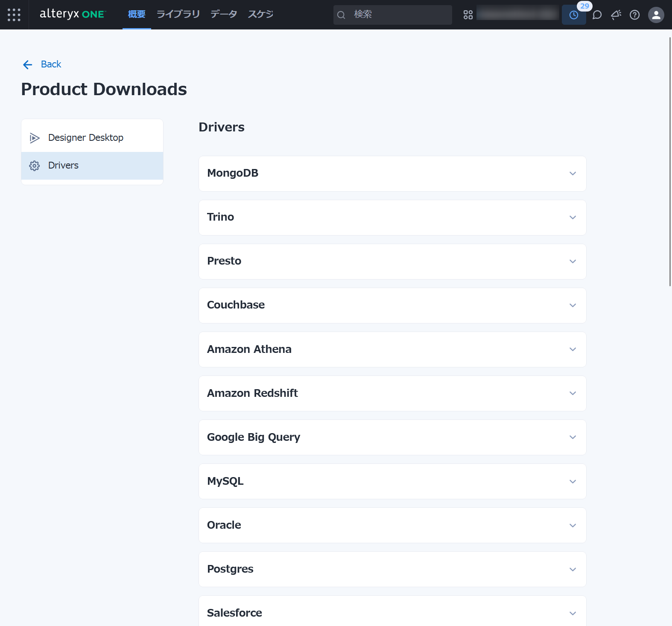
Task: Open the clock icon with badge 29
Action: [x=574, y=15]
